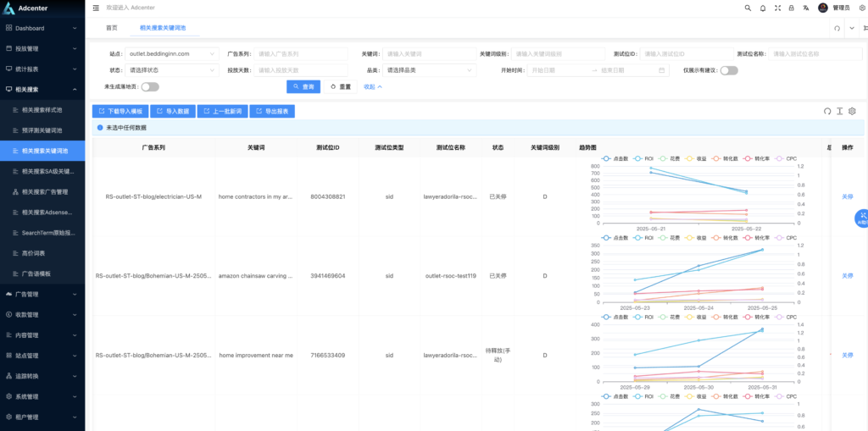Open the floating AI assistant button

point(861,218)
